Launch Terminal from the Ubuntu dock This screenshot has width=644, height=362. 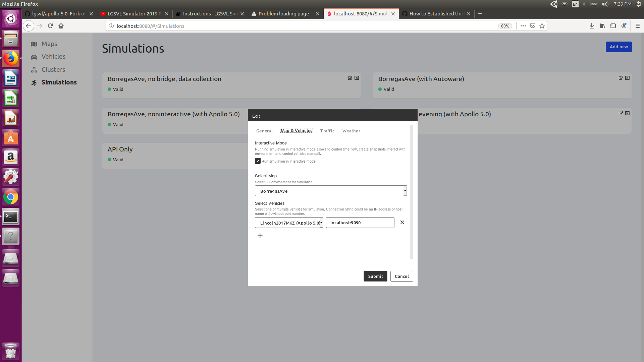(11, 217)
